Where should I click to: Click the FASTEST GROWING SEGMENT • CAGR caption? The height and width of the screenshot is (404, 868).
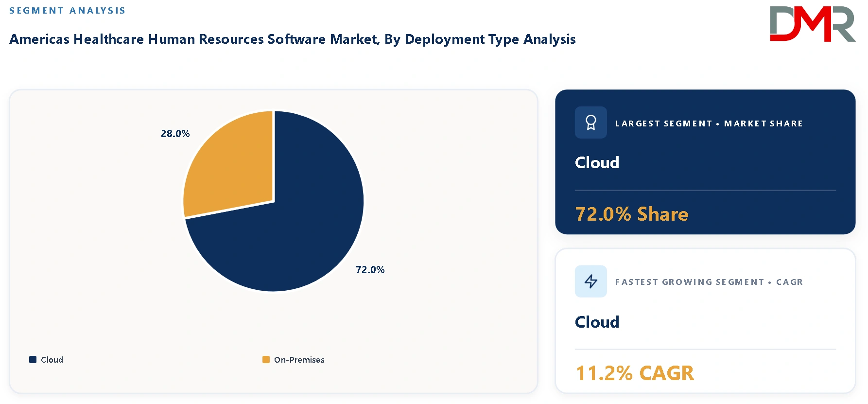click(709, 282)
